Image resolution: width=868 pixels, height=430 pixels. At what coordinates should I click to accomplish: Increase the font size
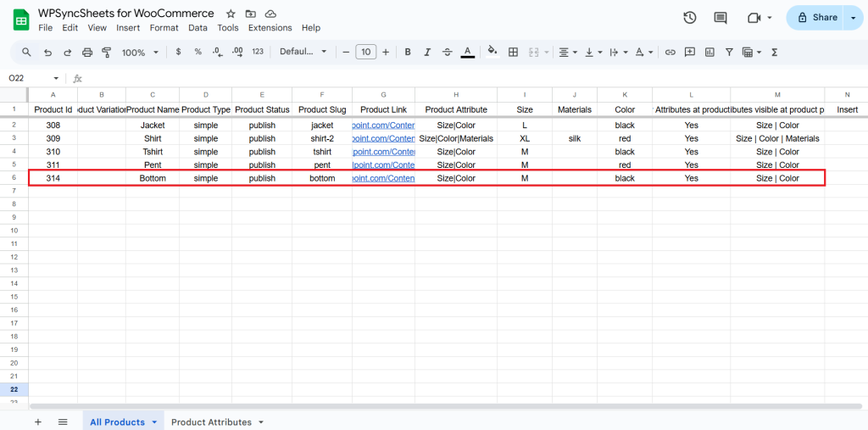point(386,52)
